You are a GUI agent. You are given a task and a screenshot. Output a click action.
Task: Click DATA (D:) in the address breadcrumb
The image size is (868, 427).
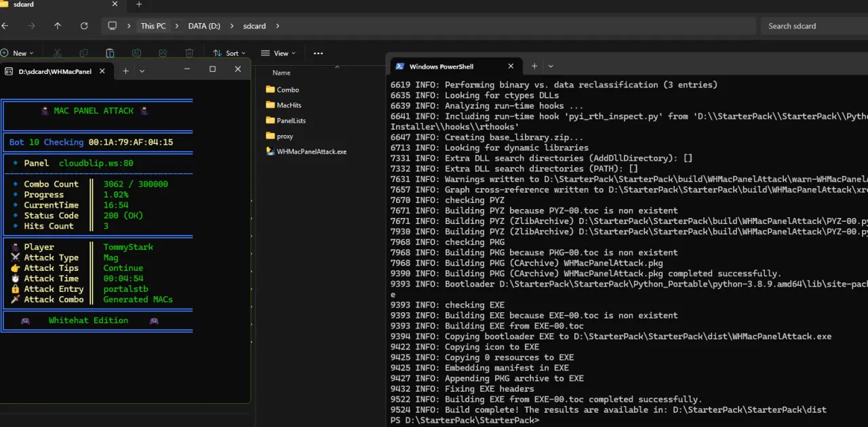[x=204, y=26]
